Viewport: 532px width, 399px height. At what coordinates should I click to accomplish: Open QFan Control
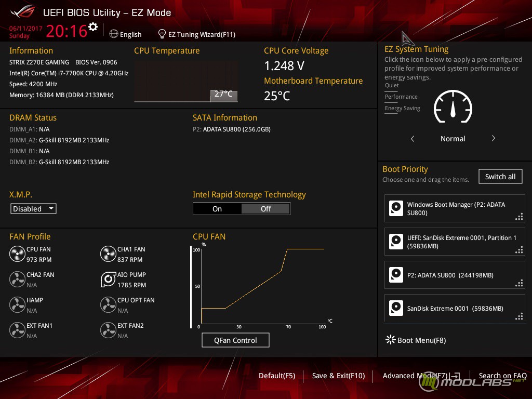tap(235, 340)
